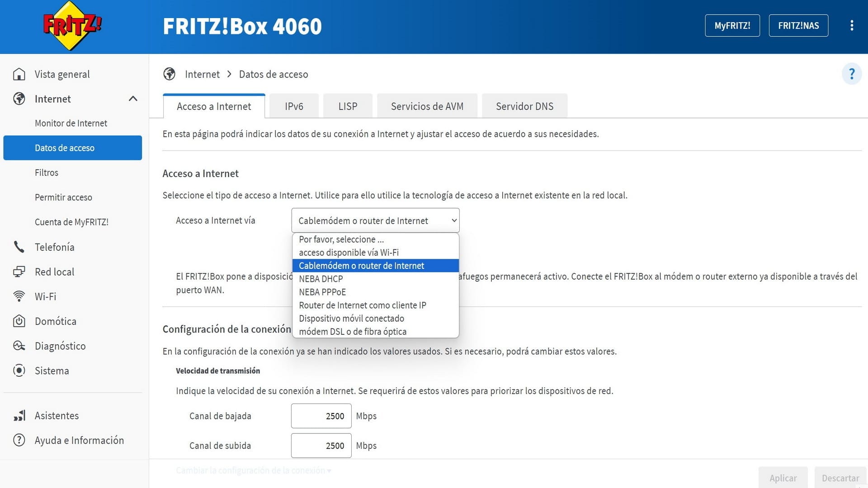Collapse the Internet sidebar section

point(133,99)
